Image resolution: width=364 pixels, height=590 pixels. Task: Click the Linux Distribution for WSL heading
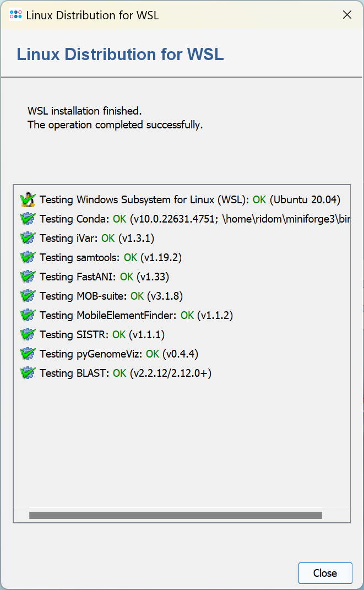(120, 54)
